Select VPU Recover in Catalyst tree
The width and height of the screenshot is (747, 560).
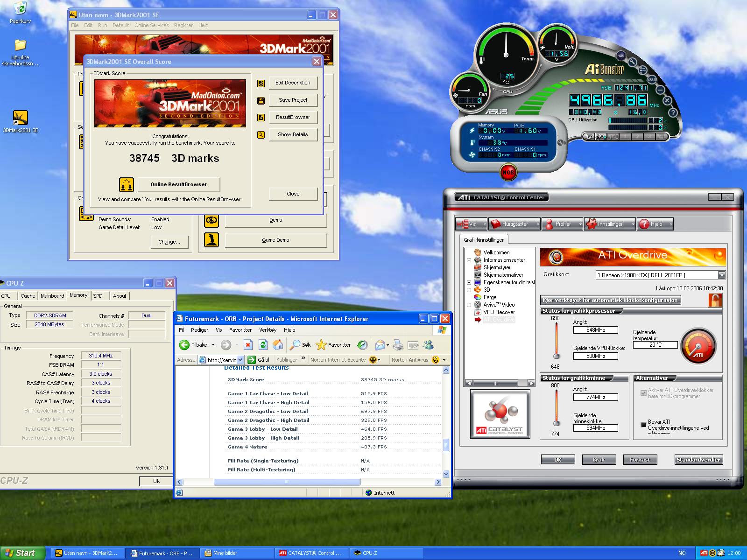click(x=499, y=312)
